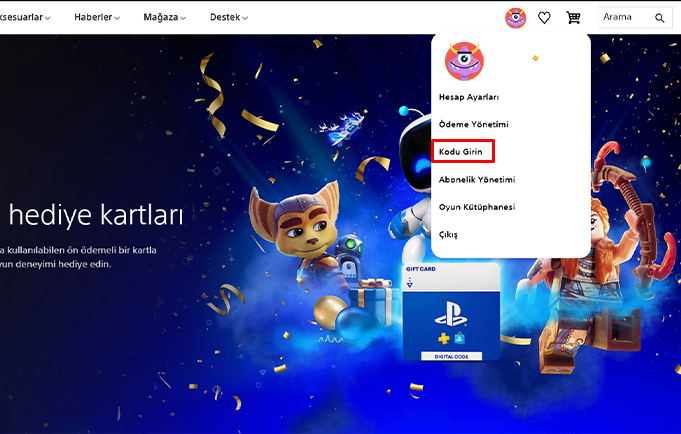
Task: Click the PlayStation gift card image
Action: click(451, 312)
